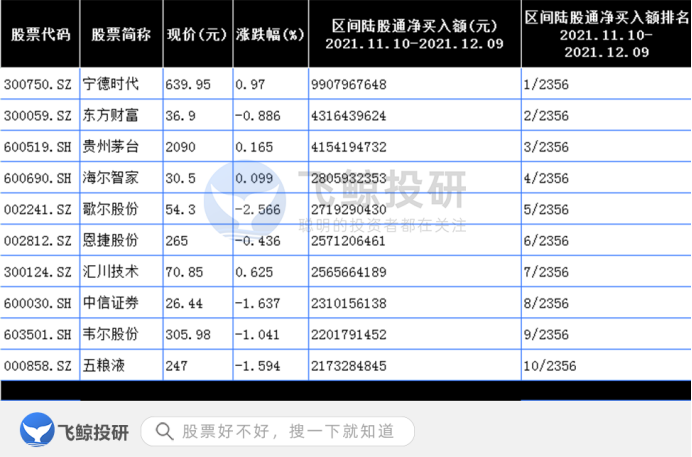Image resolution: width=692 pixels, height=457 pixels.
Task: Click the 区间陆股通净买入额排名 column header
Action: pos(606,35)
